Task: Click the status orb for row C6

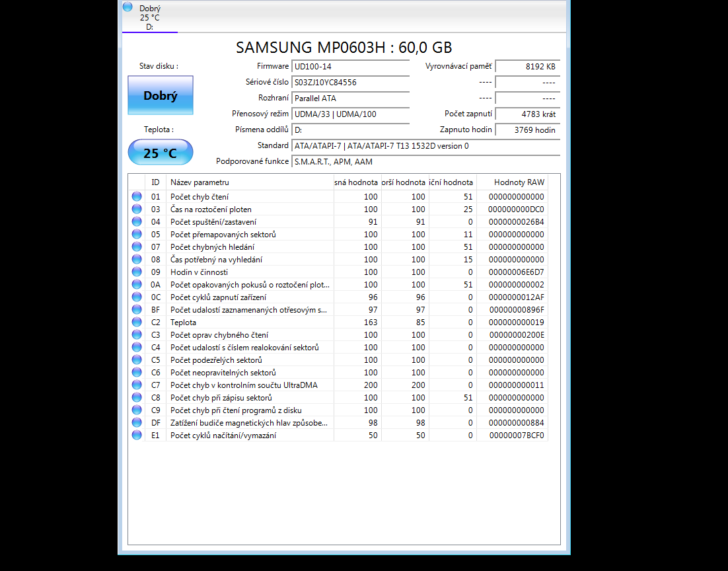Action: tap(137, 372)
